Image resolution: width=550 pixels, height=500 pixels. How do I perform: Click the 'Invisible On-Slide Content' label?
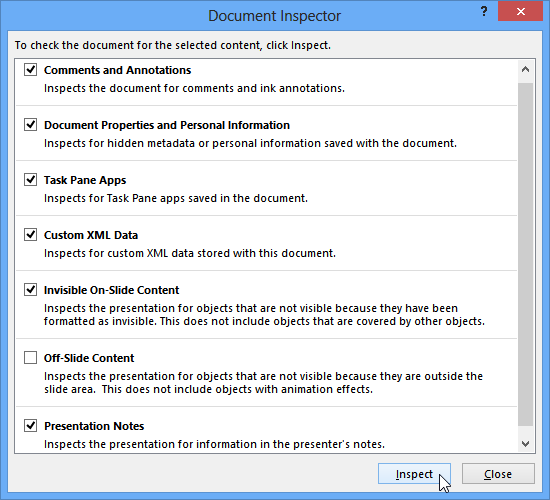(112, 290)
